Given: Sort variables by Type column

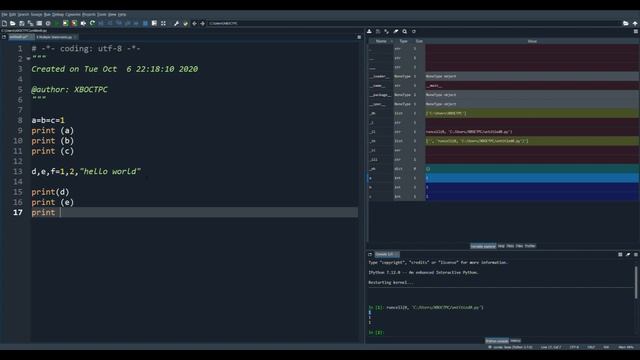Looking at the screenshot, I should tap(403, 41).
